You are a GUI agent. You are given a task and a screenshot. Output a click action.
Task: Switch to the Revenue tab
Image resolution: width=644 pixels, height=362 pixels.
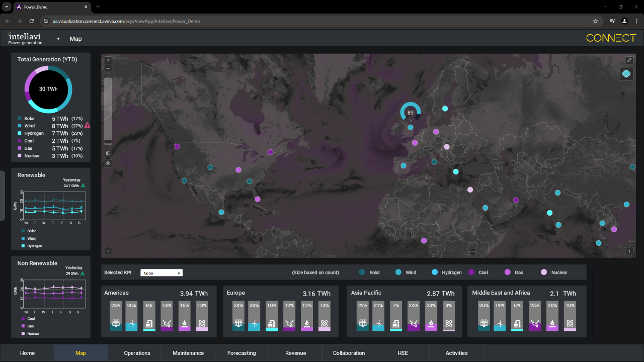[x=295, y=353]
